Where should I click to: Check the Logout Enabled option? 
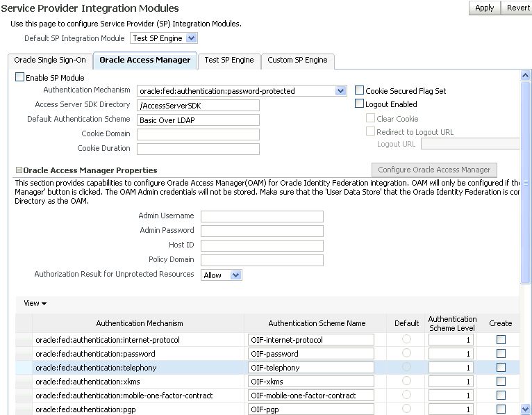coord(360,104)
